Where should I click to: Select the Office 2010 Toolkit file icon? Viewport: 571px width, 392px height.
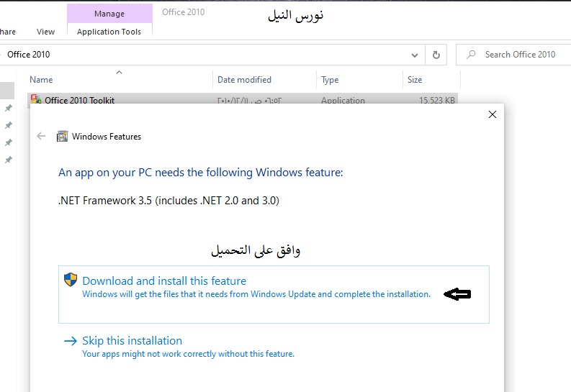coord(36,101)
